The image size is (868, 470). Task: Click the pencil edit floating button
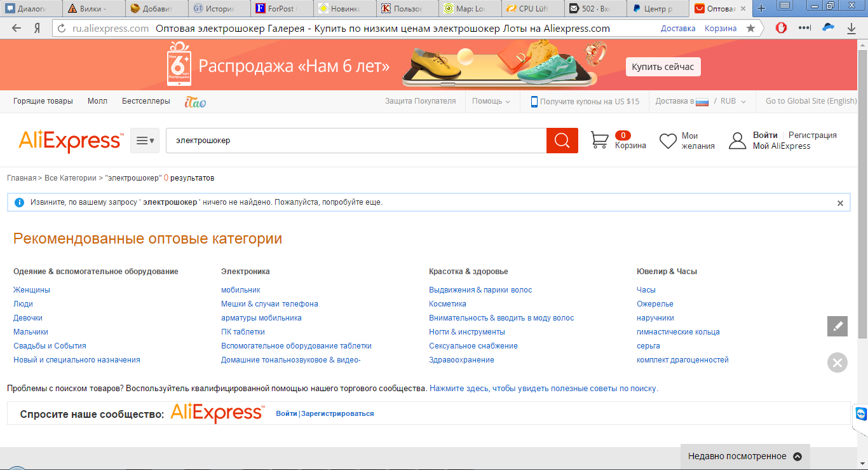click(x=837, y=326)
